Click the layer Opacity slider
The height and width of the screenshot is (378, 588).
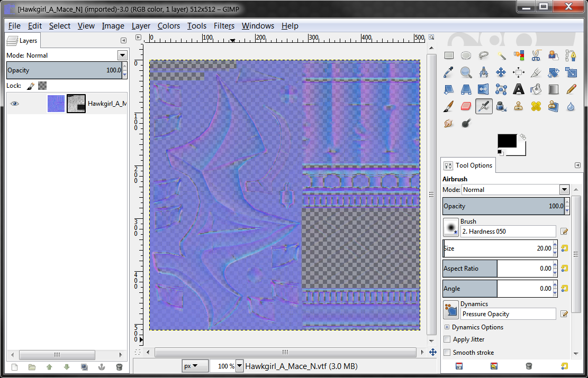pyautogui.click(x=65, y=70)
